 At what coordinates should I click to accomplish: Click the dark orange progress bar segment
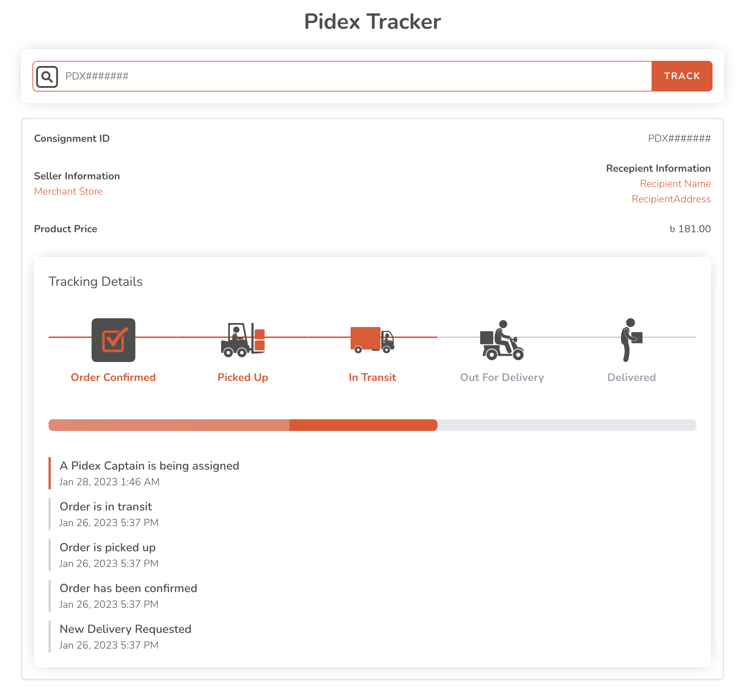point(363,425)
